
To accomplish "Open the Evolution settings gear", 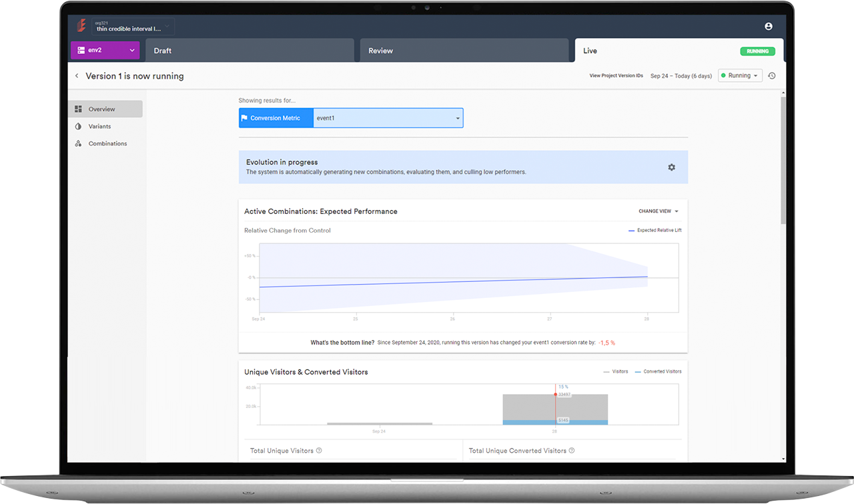I will 672,167.
